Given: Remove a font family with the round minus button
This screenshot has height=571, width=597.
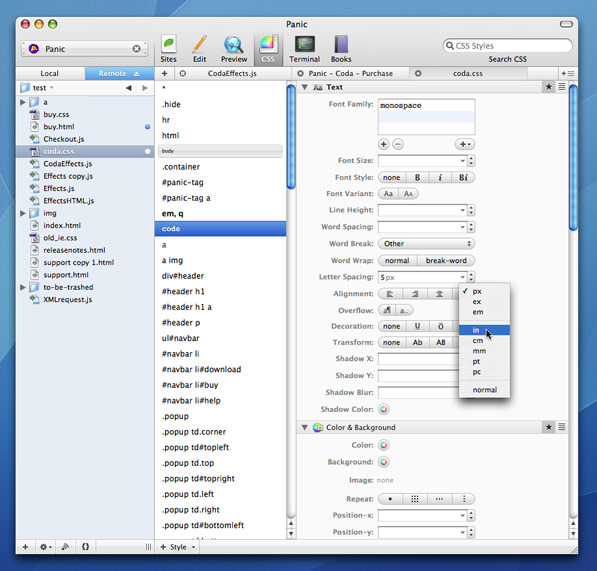Looking at the screenshot, I should [398, 144].
